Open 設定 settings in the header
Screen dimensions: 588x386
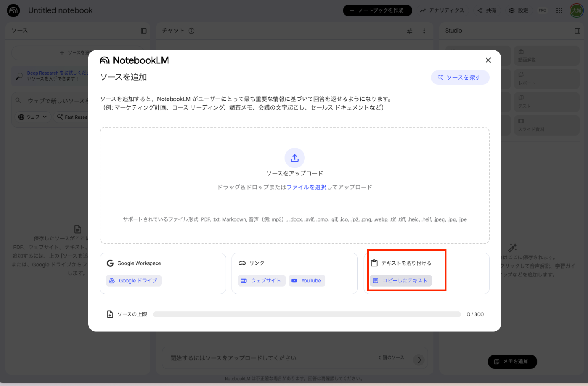(519, 10)
